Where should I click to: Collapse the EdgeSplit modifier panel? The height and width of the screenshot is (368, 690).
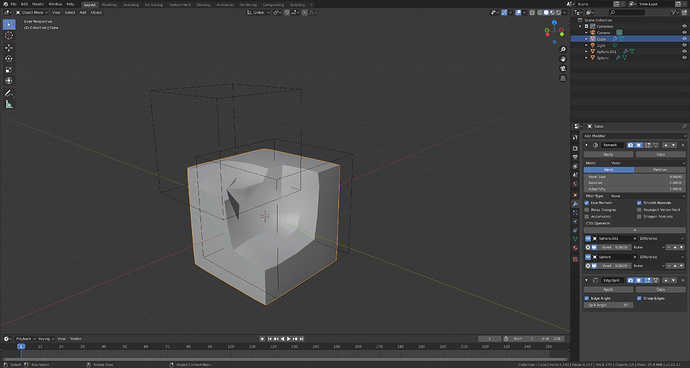click(586, 280)
